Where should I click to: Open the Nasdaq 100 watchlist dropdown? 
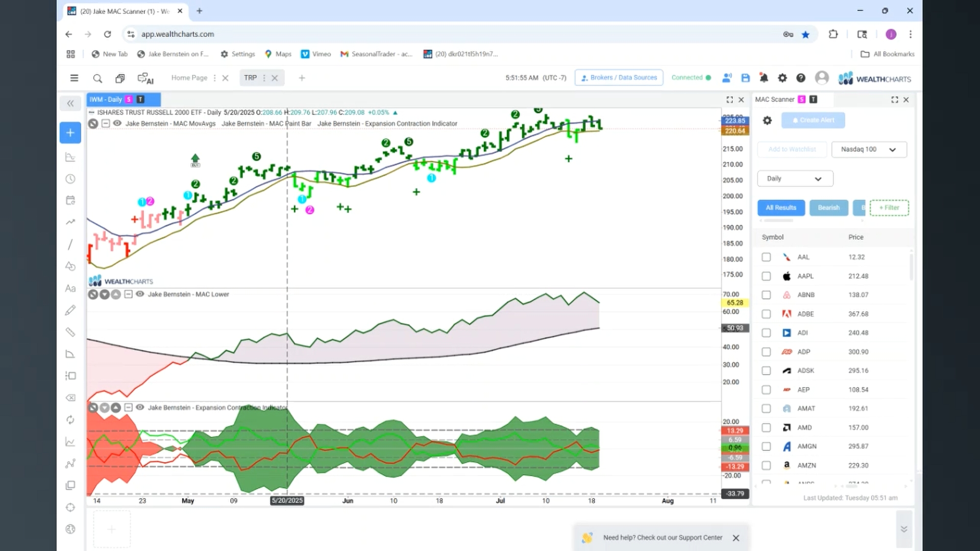click(869, 149)
